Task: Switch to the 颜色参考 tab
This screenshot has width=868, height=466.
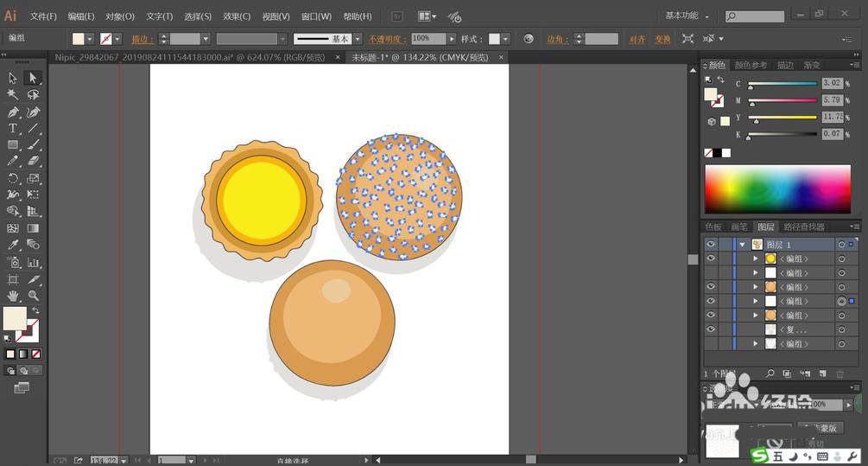Action: [751, 66]
